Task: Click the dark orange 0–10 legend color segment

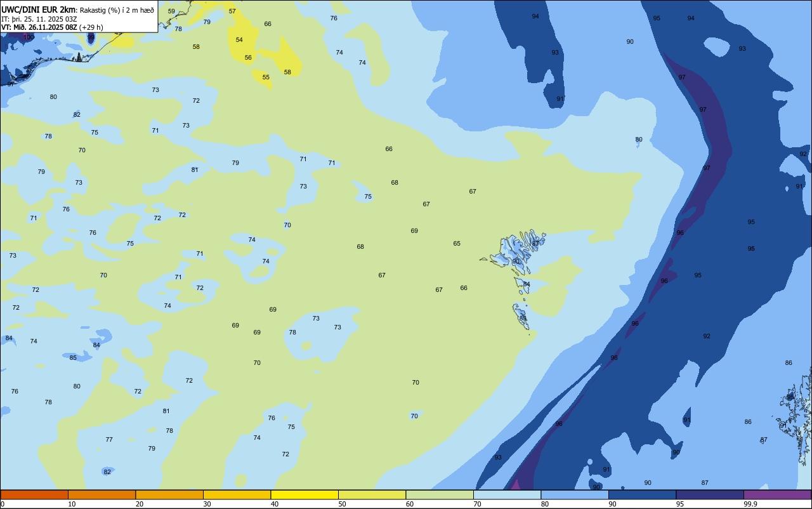Action: point(34,494)
